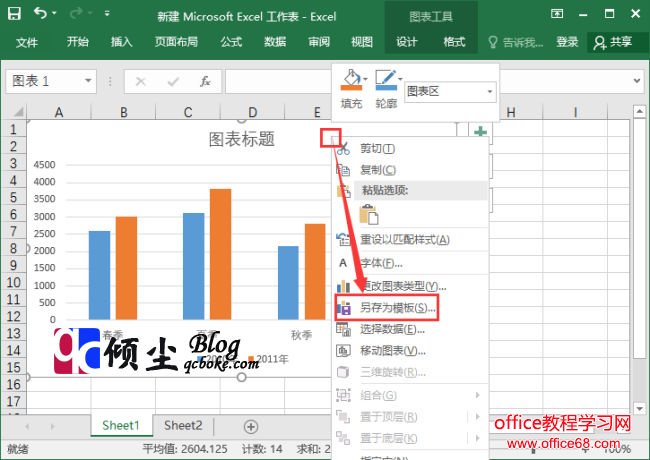This screenshot has height=460, width=650.
Task: Click the green plus Chart Elements button
Action: click(x=480, y=132)
